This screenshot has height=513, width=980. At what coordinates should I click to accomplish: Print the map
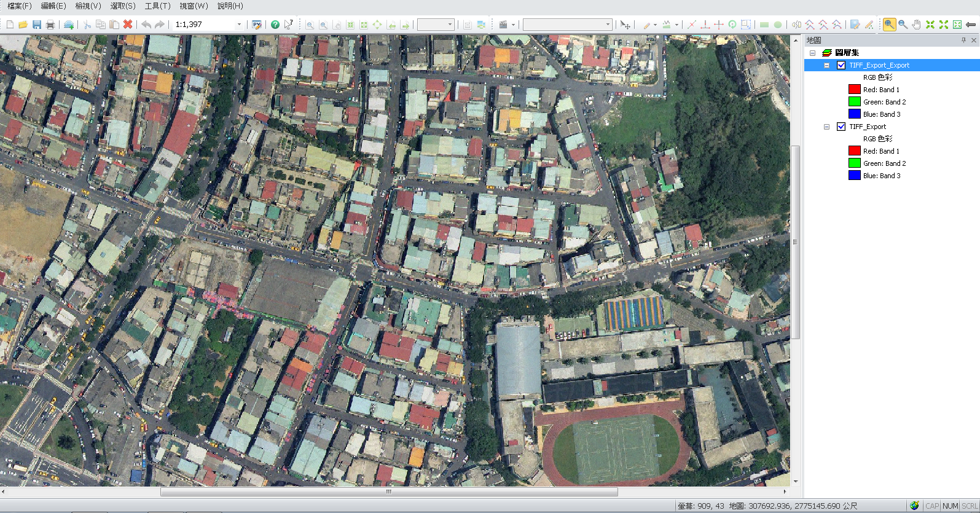click(x=50, y=25)
